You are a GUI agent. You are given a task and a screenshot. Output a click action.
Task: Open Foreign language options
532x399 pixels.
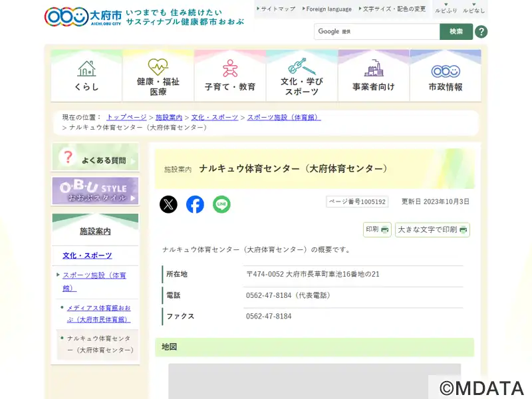click(327, 9)
